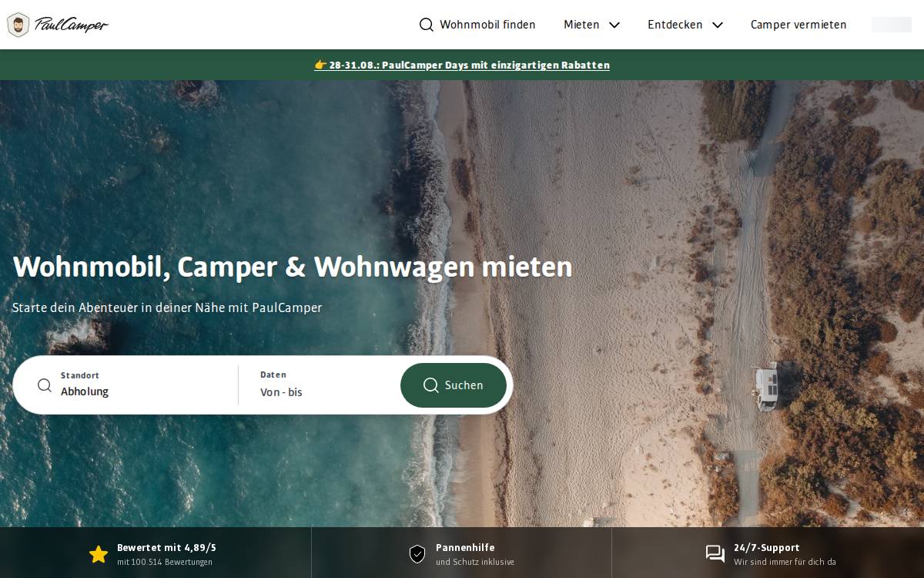Click the Wir sind immer für dich da text

tap(785, 563)
